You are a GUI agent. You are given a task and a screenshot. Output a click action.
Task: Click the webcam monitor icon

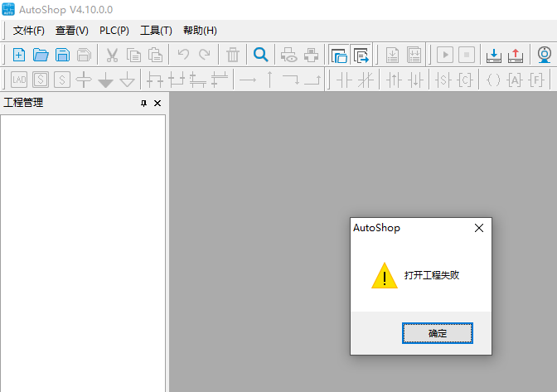(545, 56)
